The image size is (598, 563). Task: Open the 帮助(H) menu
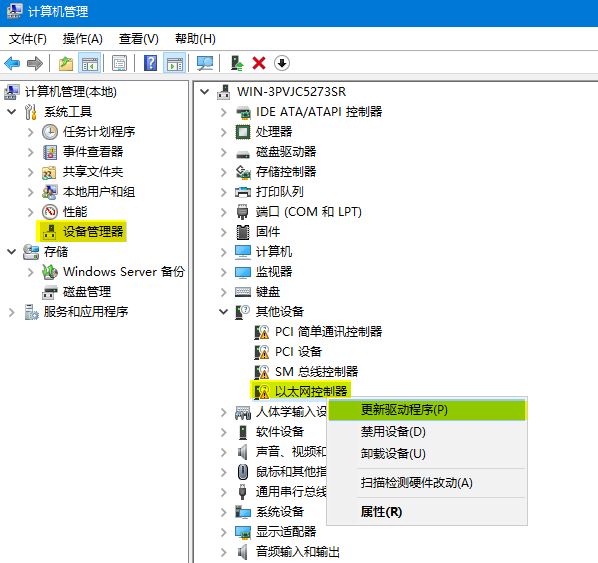tap(195, 39)
